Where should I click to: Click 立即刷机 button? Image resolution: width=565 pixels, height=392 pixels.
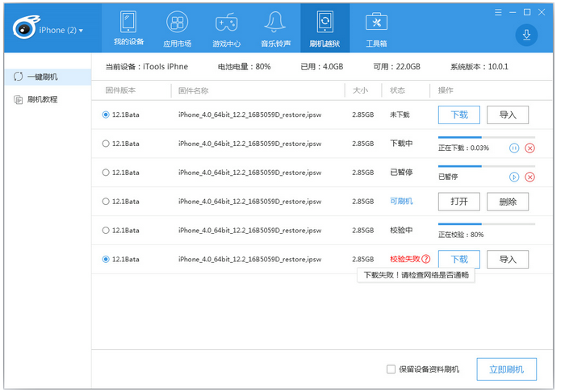point(506,369)
